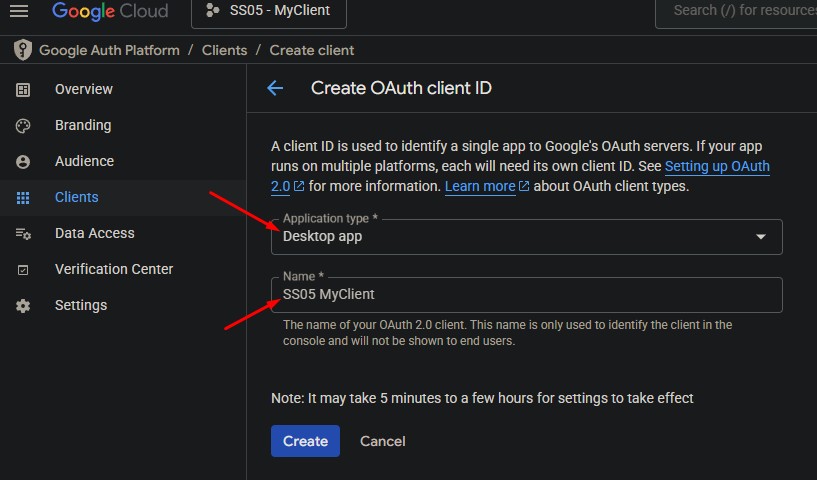Click the Overview dashboard icon
817x480 pixels.
coord(23,90)
